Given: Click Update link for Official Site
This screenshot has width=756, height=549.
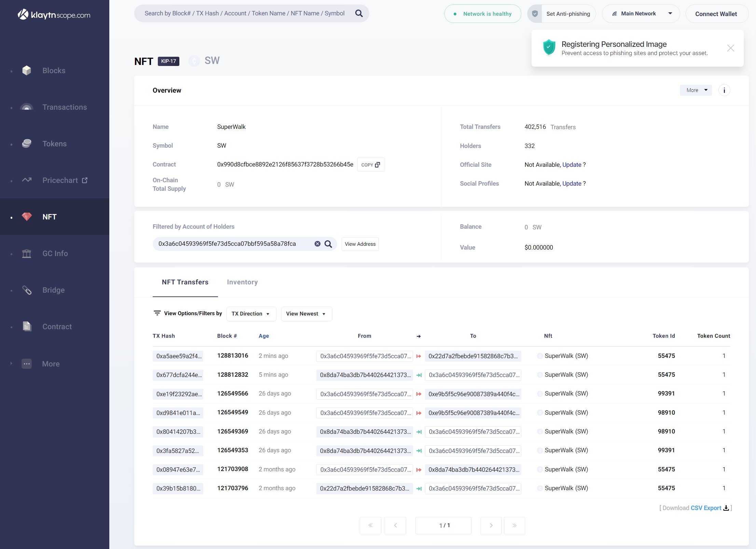Looking at the screenshot, I should pyautogui.click(x=572, y=165).
